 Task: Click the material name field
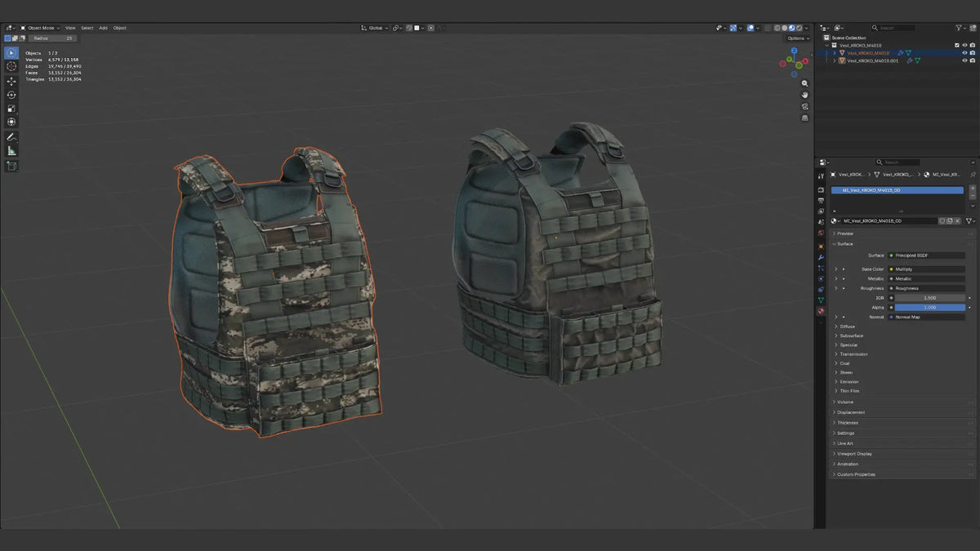point(889,221)
